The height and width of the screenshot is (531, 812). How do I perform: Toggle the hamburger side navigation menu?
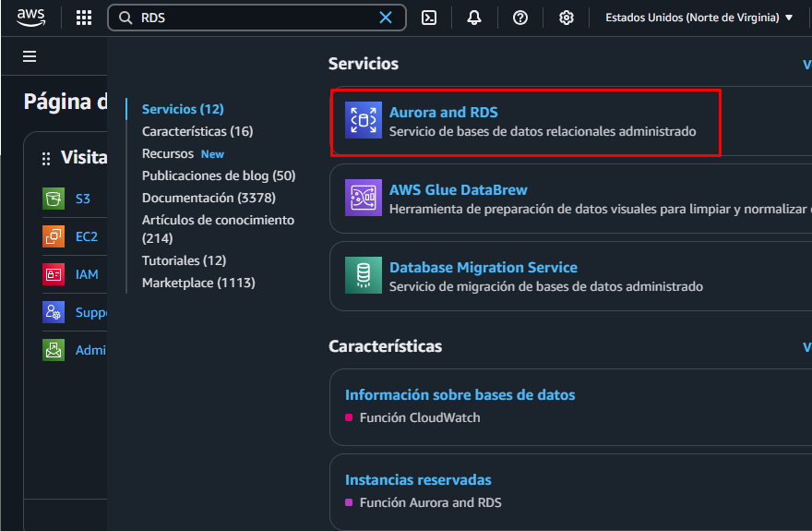[30, 56]
